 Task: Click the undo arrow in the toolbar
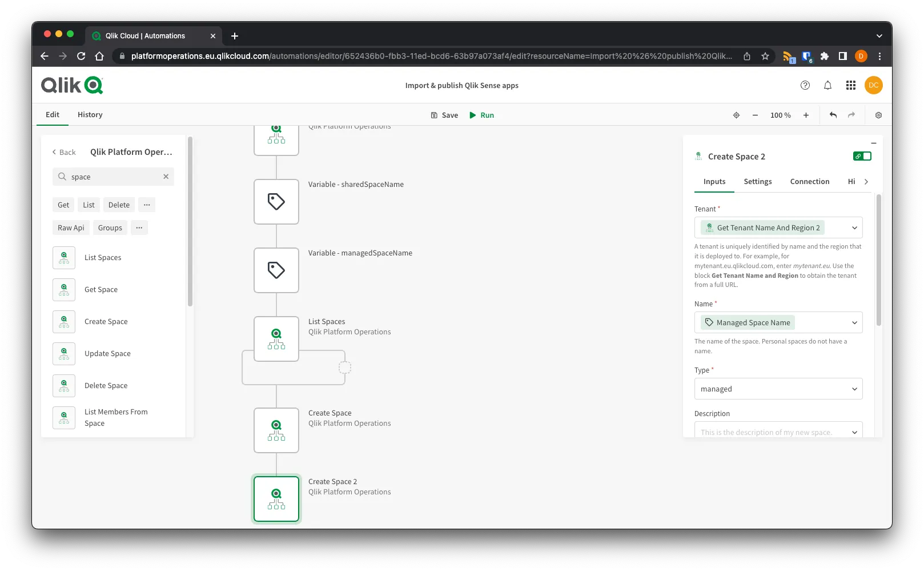point(833,115)
